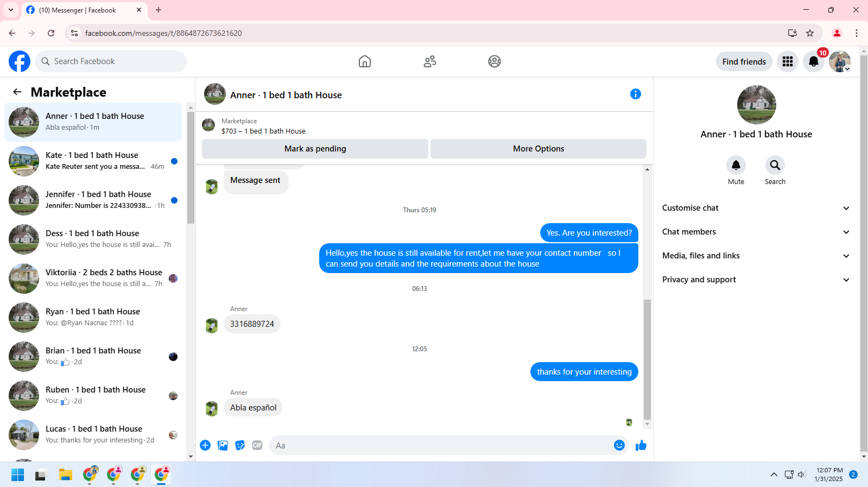
Task: Select the Anner chat in the sidebar list
Action: [93, 122]
